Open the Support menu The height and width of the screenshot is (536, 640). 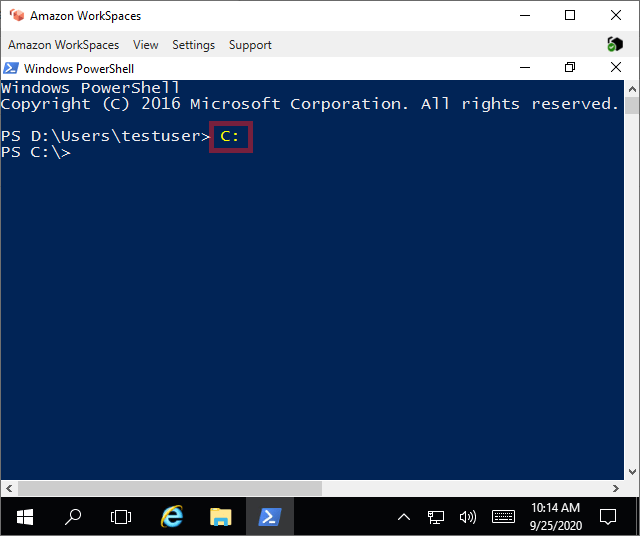250,44
